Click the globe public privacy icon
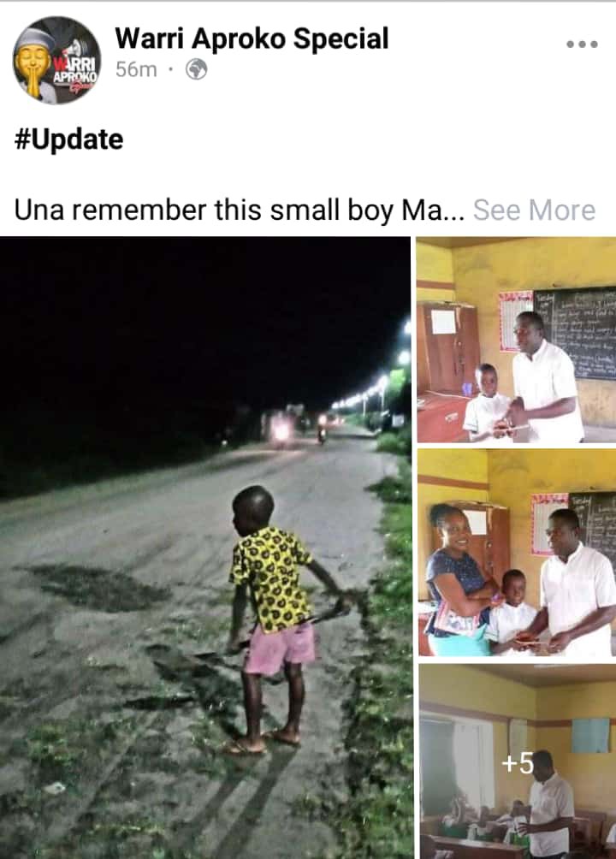616x859 pixels. click(197, 69)
